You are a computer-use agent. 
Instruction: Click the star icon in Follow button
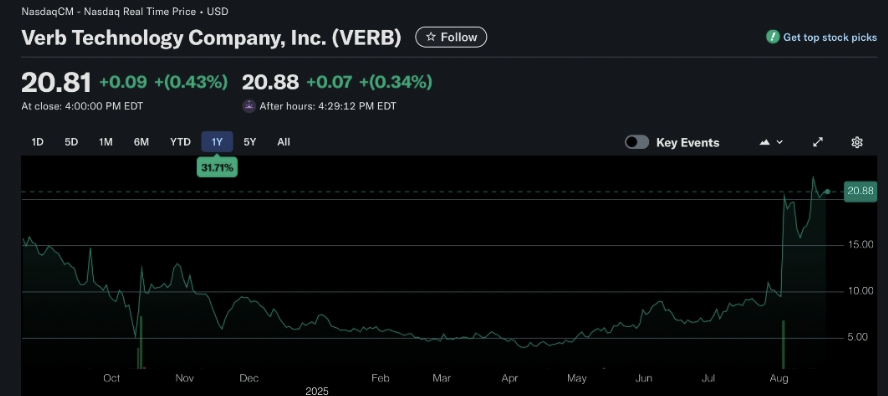tap(431, 37)
